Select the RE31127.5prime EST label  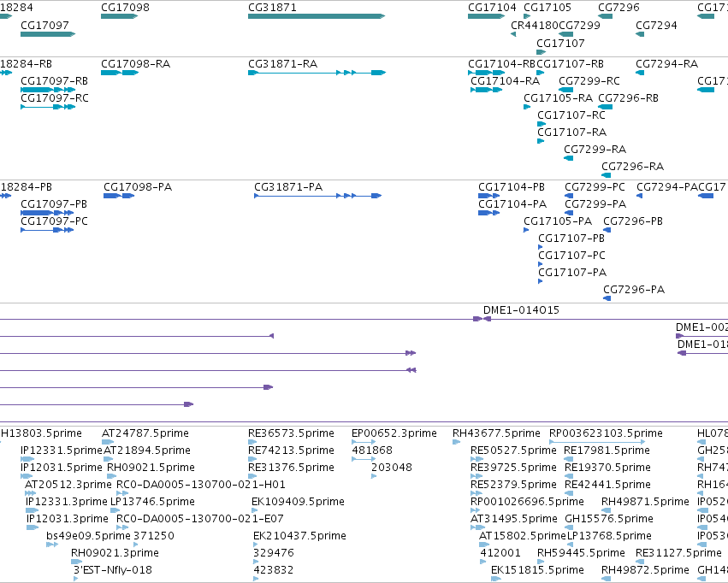click(678, 554)
